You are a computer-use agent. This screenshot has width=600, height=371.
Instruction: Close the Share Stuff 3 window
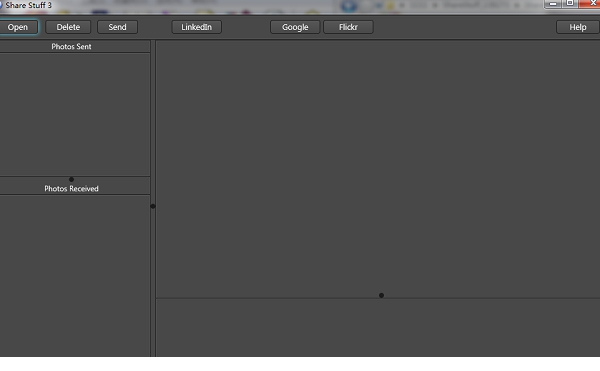coord(590,3)
